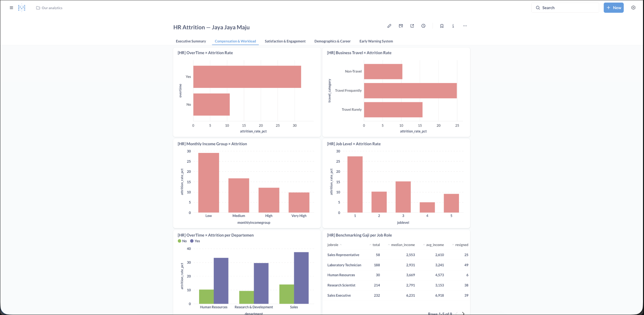
Task: Bookmark this dashboard
Action: [x=442, y=26]
